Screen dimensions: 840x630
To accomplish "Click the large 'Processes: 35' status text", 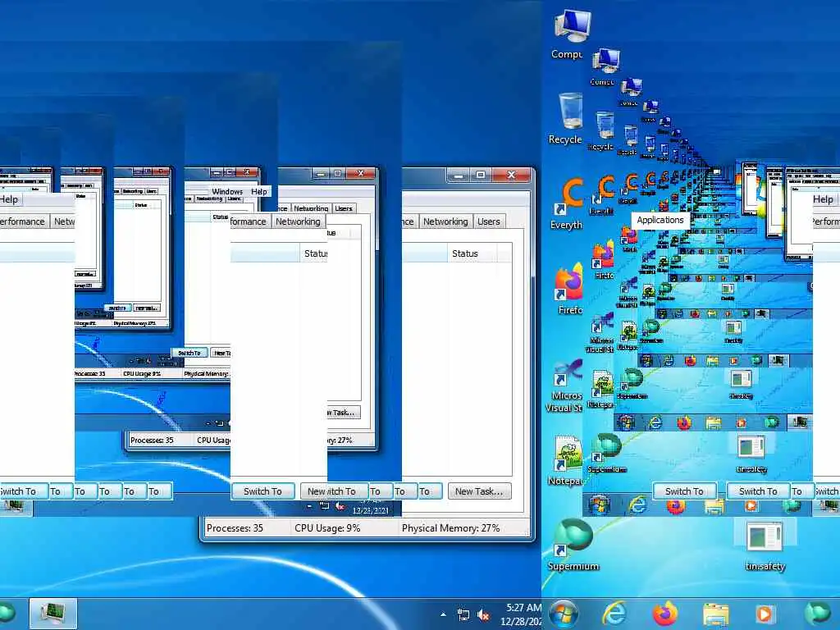I will (x=235, y=528).
